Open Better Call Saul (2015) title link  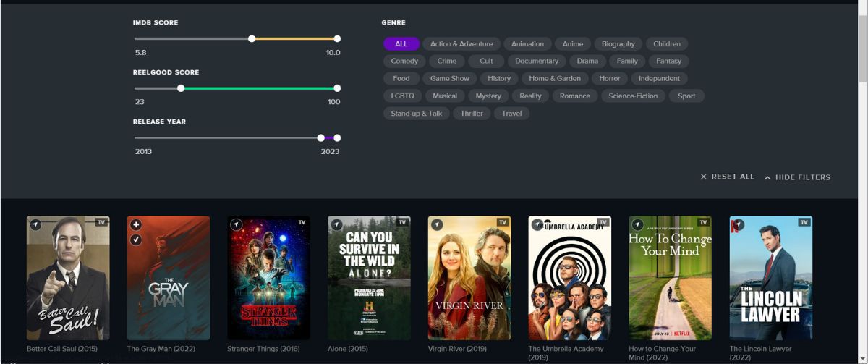pyautogui.click(x=62, y=349)
